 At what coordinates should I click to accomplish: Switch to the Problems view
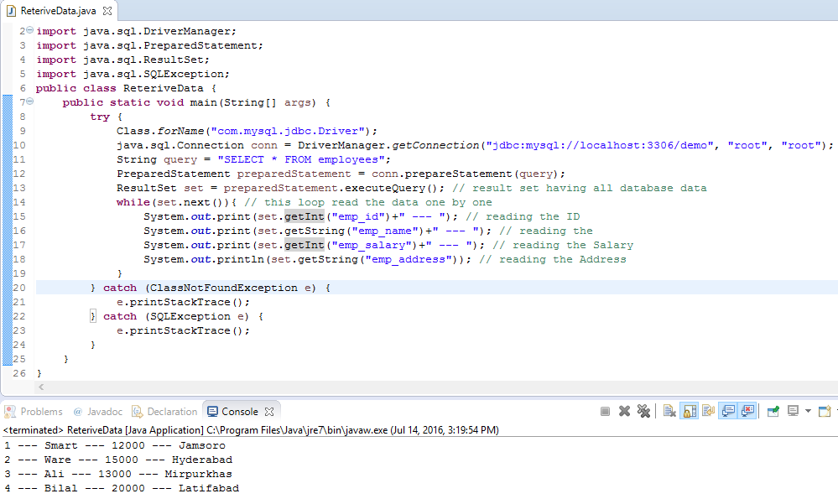tap(34, 411)
